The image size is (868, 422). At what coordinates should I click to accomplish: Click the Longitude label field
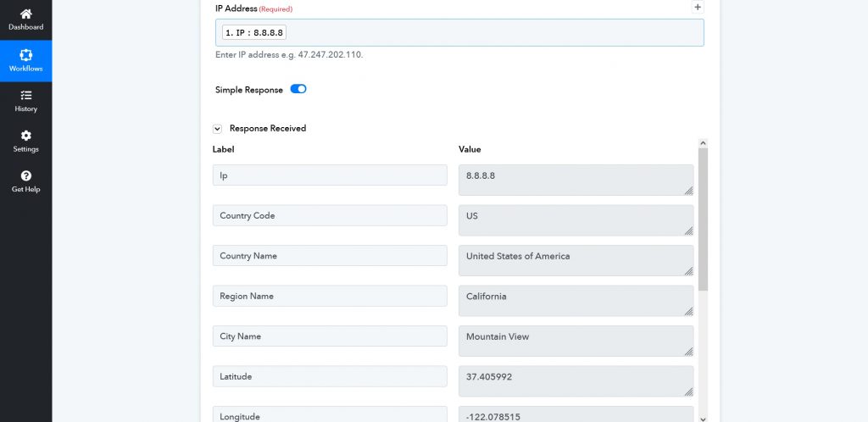pos(330,415)
